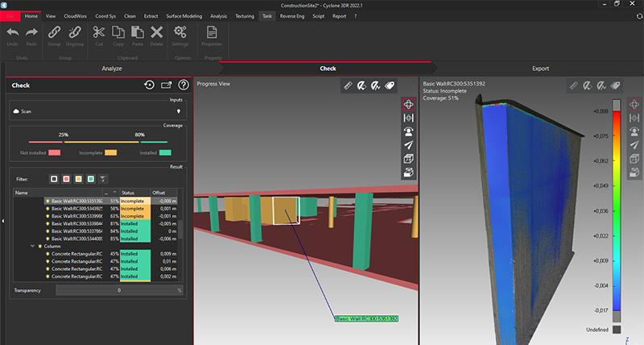This screenshot has width=644, height=345.
Task: Toggle the green Installed filter checkbox
Action: (x=91, y=178)
